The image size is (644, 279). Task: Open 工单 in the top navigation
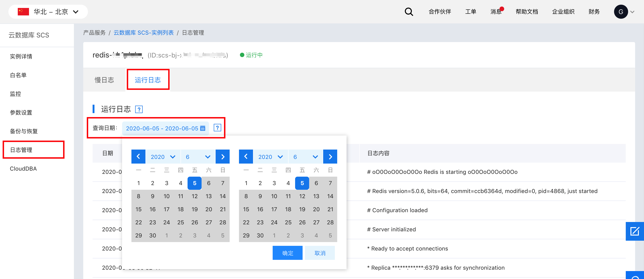click(470, 12)
